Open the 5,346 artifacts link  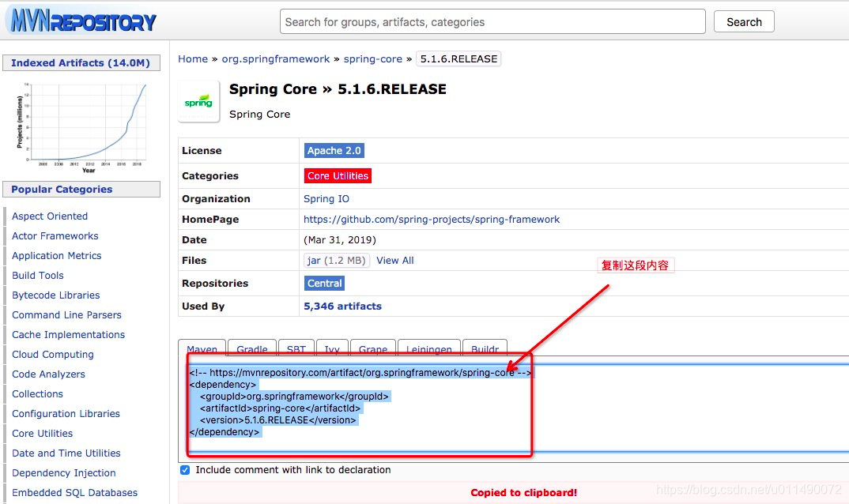(343, 306)
